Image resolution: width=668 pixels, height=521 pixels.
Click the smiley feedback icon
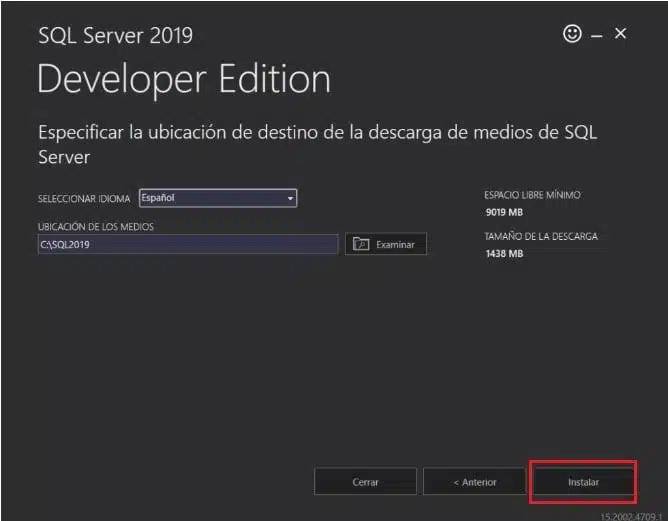tap(572, 34)
